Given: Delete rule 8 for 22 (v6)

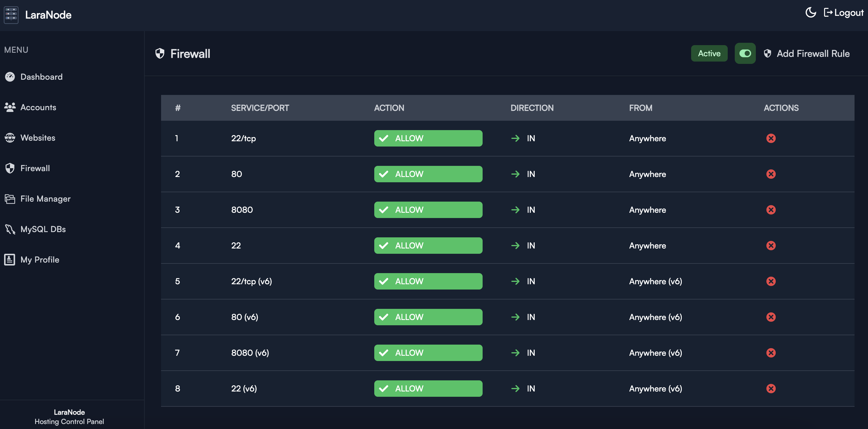Looking at the screenshot, I should pyautogui.click(x=770, y=389).
